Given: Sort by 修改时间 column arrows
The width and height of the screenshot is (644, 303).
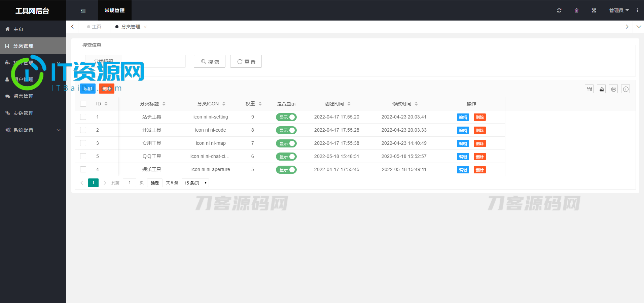Looking at the screenshot, I should coord(416,104).
